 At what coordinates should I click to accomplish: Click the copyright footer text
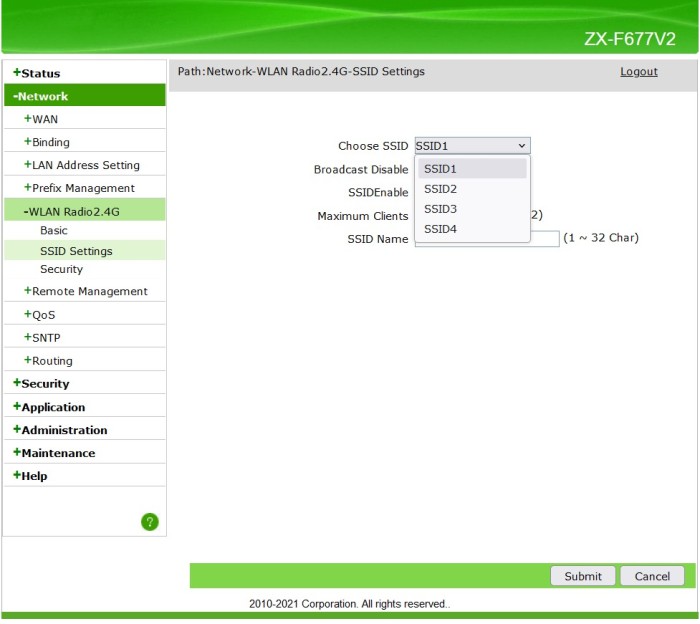(350, 604)
